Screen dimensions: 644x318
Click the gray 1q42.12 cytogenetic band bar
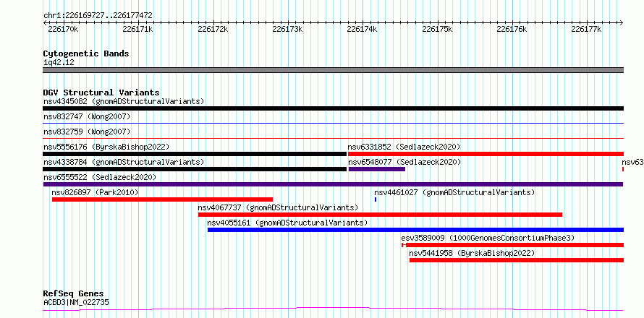[x=333, y=70]
